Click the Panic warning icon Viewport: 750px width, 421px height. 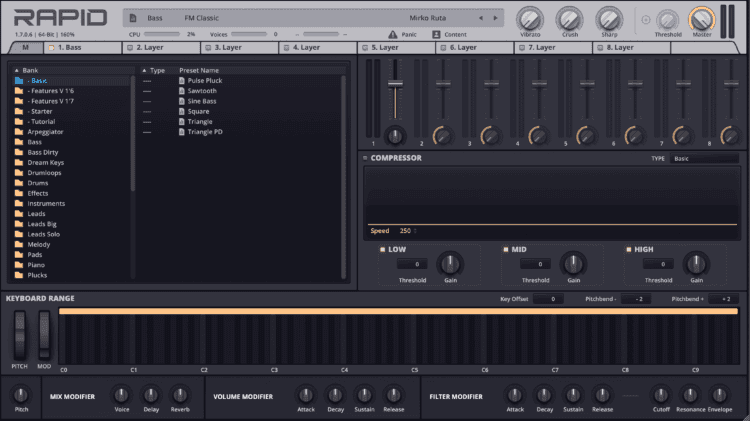pyautogui.click(x=393, y=34)
